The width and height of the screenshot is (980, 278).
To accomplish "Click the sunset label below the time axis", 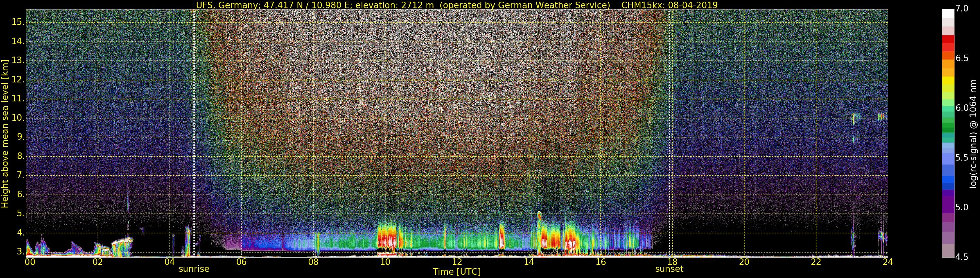I will point(669,269).
